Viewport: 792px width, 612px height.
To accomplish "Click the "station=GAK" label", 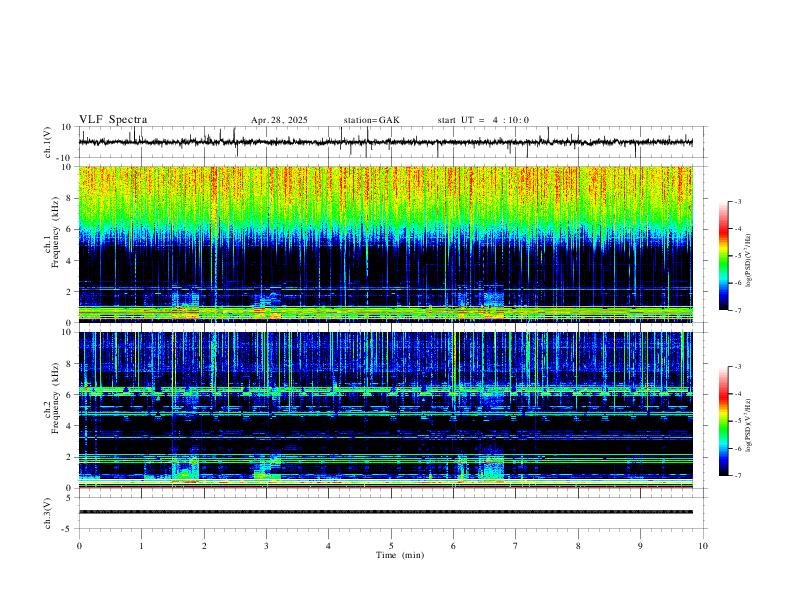I will pos(371,120).
